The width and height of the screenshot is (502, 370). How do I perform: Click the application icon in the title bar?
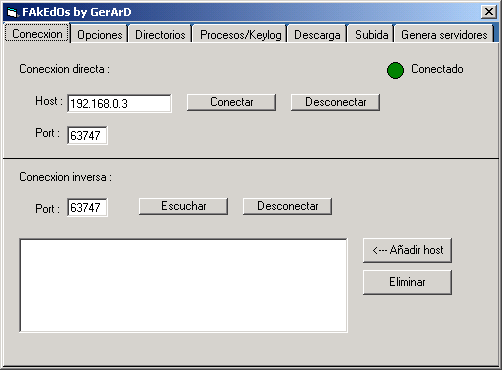12,12
